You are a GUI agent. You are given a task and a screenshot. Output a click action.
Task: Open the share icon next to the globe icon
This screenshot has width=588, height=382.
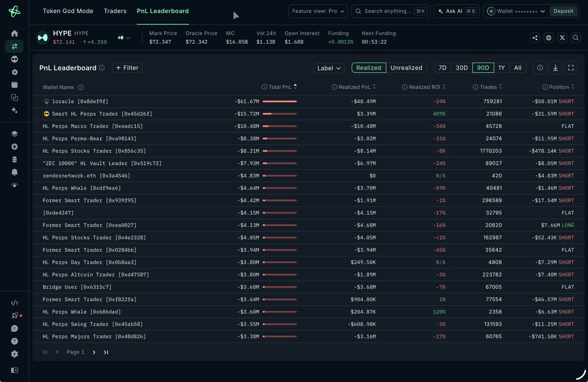535,38
